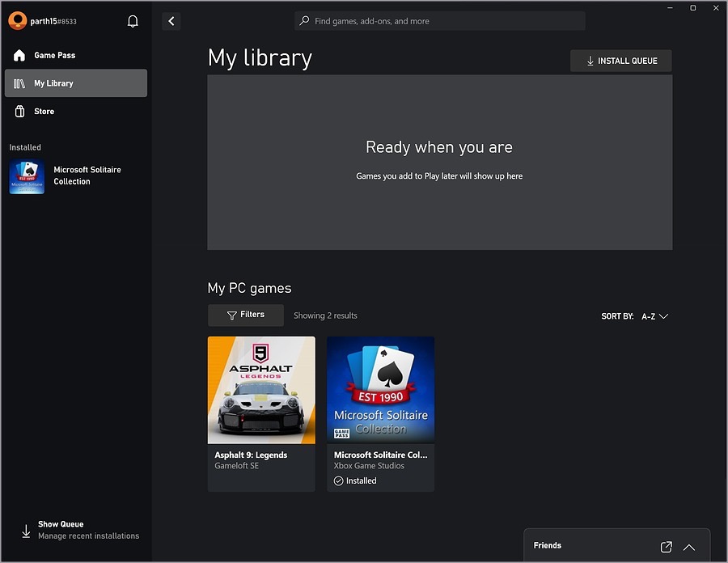Click the Game Pass home icon
The image size is (728, 563).
click(x=19, y=55)
